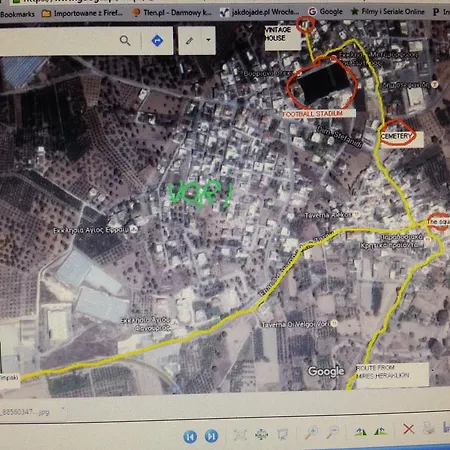
Task: Start the slide show
Action: 282,433
